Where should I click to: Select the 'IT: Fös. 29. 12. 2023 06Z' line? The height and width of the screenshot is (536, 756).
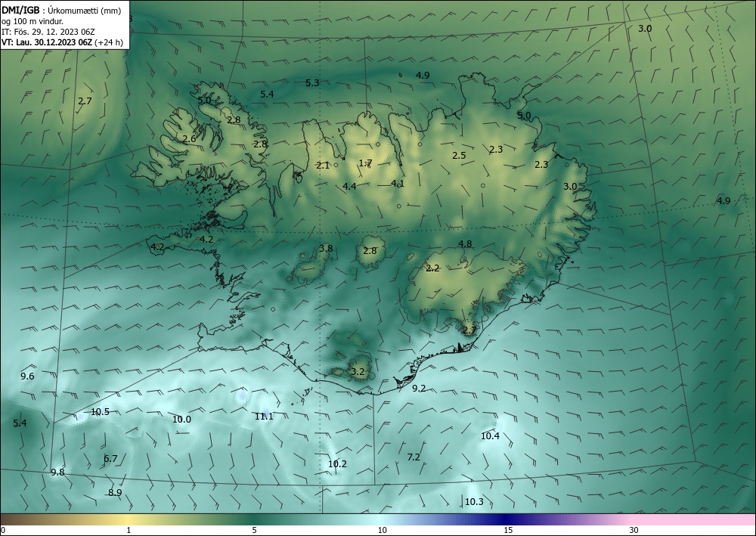(48, 32)
